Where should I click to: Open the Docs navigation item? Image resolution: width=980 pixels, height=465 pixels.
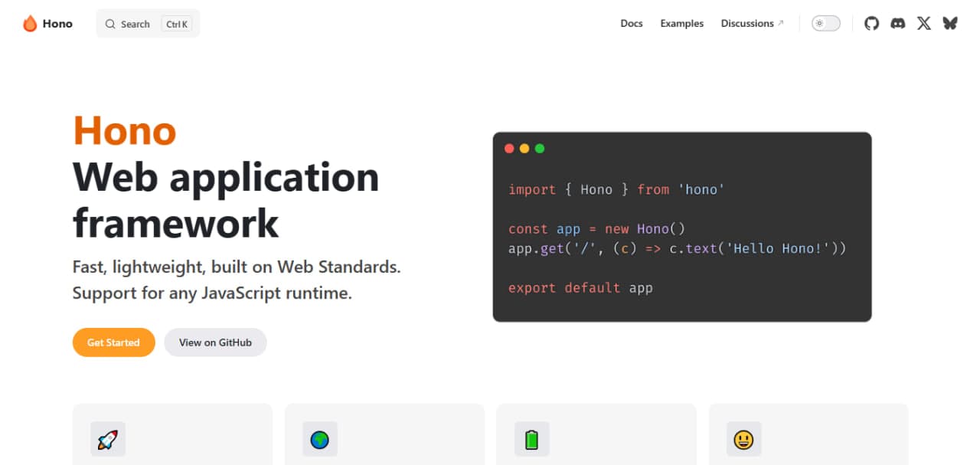point(632,24)
